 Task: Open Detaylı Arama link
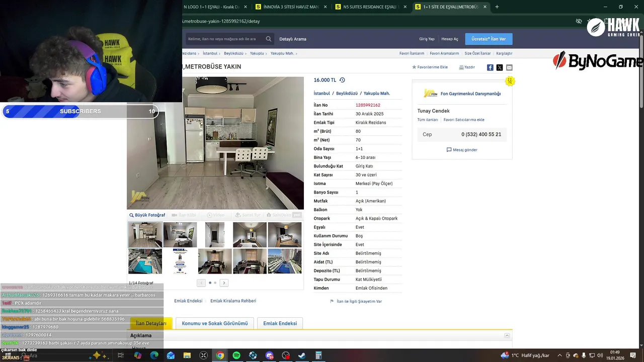[293, 39]
